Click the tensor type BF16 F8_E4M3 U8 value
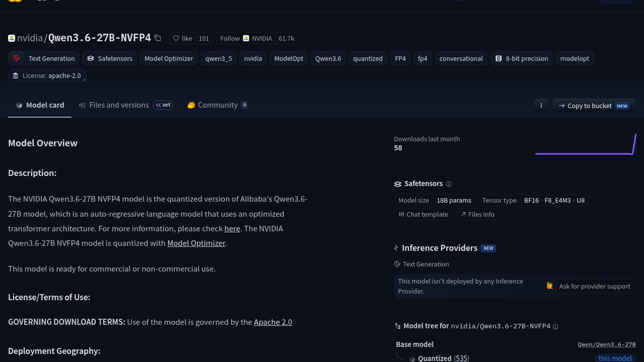Image resolution: width=644 pixels, height=362 pixels. click(x=554, y=200)
